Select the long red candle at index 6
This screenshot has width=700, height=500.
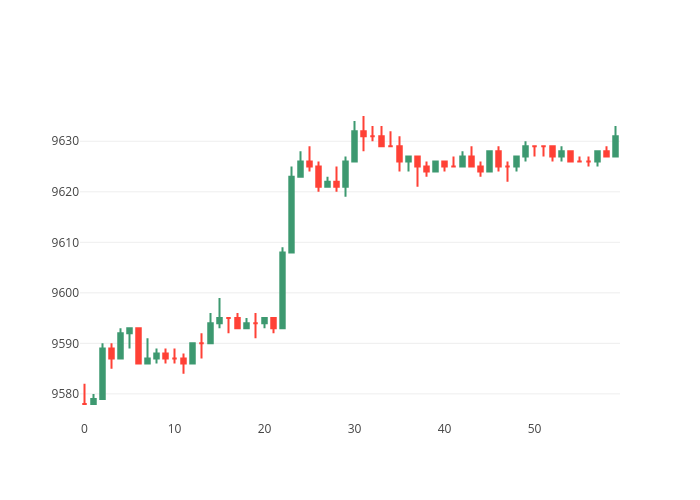[138, 345]
